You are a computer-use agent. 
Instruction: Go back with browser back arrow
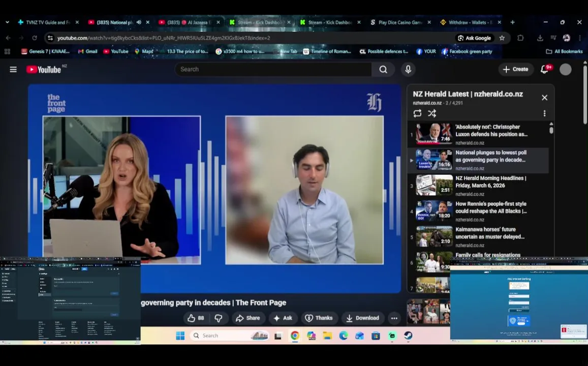click(8, 38)
